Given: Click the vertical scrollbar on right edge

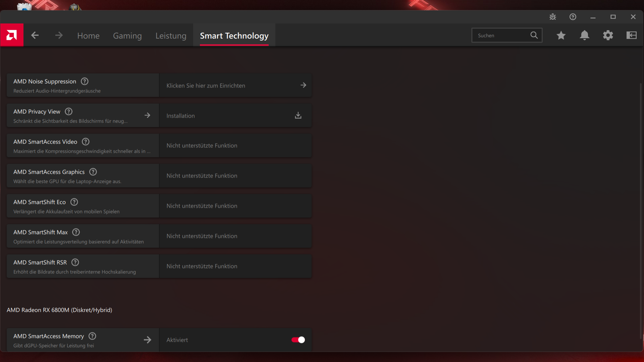Looking at the screenshot, I should click(x=641, y=210).
